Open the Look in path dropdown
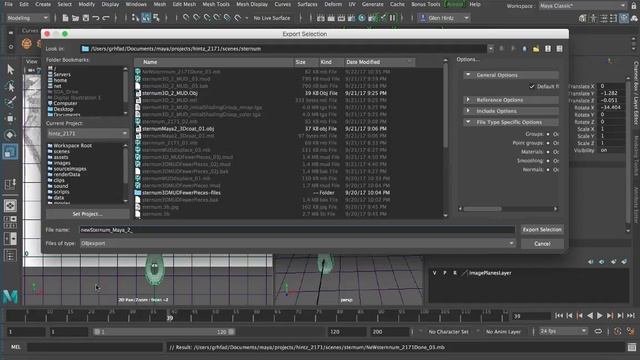640x360 pixels. coord(490,49)
